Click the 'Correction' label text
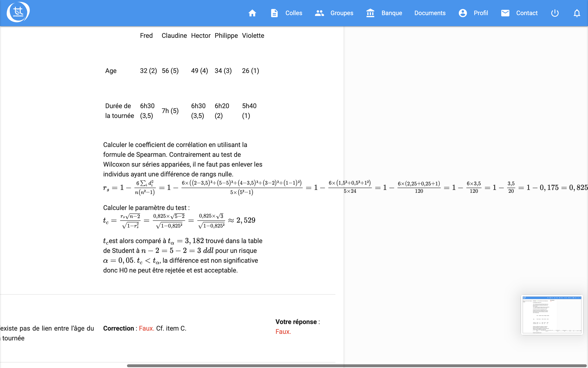This screenshot has height=368, width=588. 119,328
